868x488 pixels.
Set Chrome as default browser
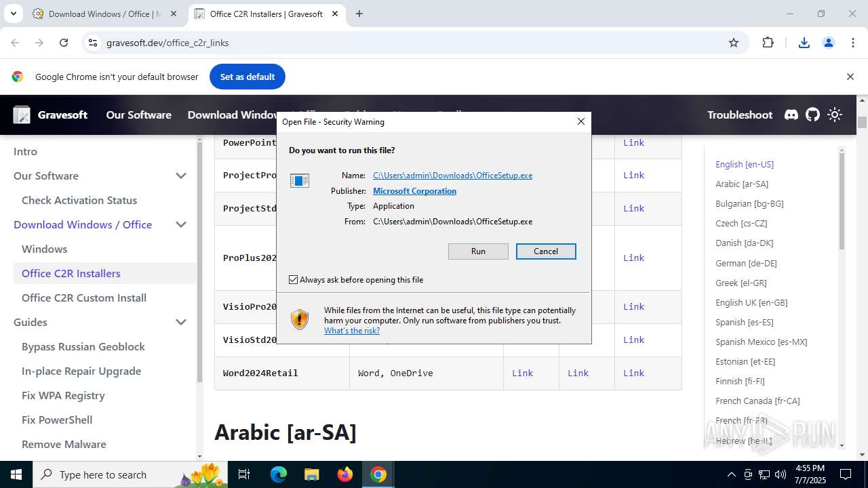click(247, 77)
